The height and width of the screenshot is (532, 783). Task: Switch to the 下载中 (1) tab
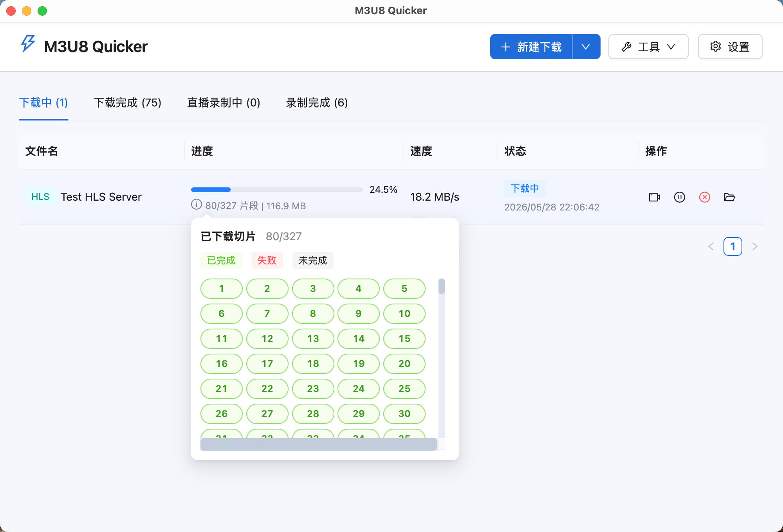[x=43, y=103]
